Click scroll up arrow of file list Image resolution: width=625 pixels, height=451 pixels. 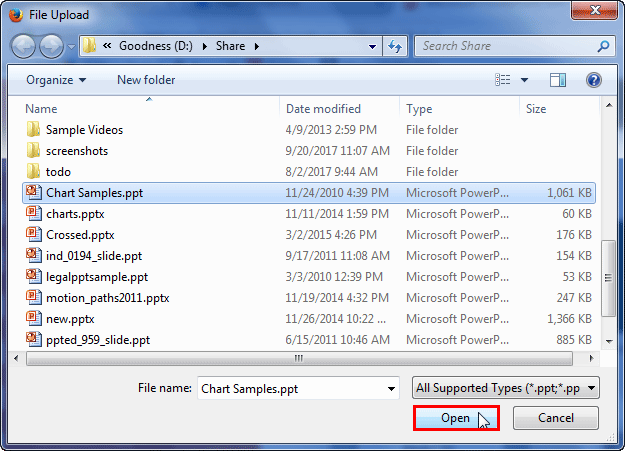click(x=609, y=105)
